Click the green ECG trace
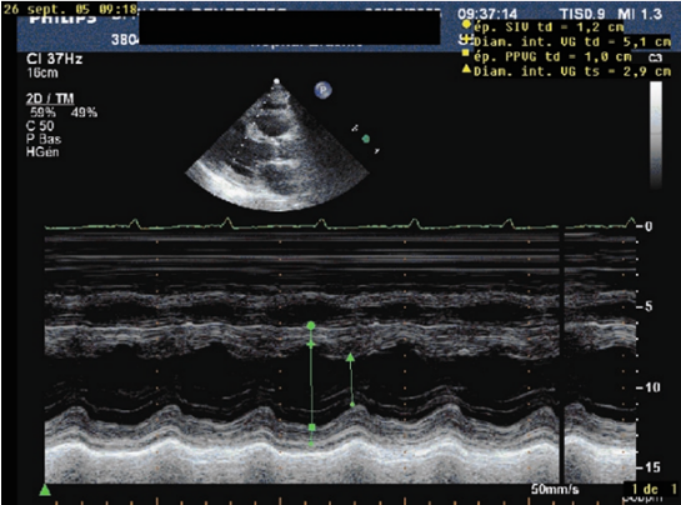Screen dimensions: 682x505 click(x=341, y=224)
